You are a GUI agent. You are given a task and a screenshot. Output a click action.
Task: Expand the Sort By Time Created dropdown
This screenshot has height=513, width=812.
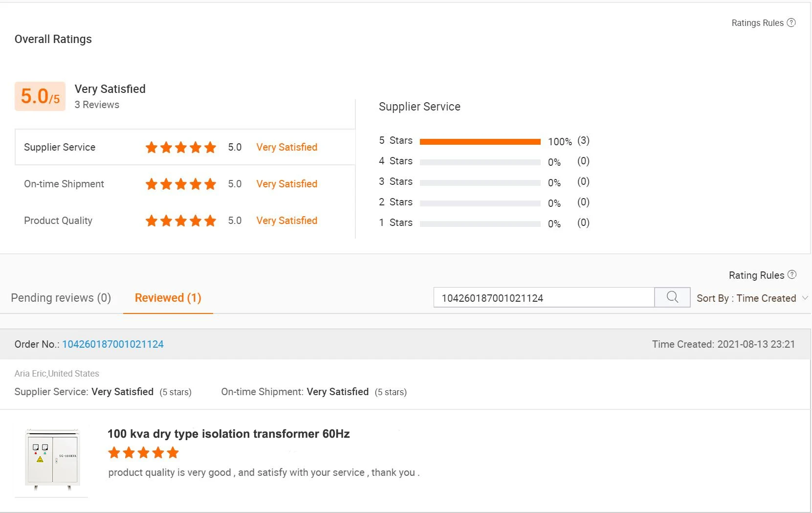[752, 298]
